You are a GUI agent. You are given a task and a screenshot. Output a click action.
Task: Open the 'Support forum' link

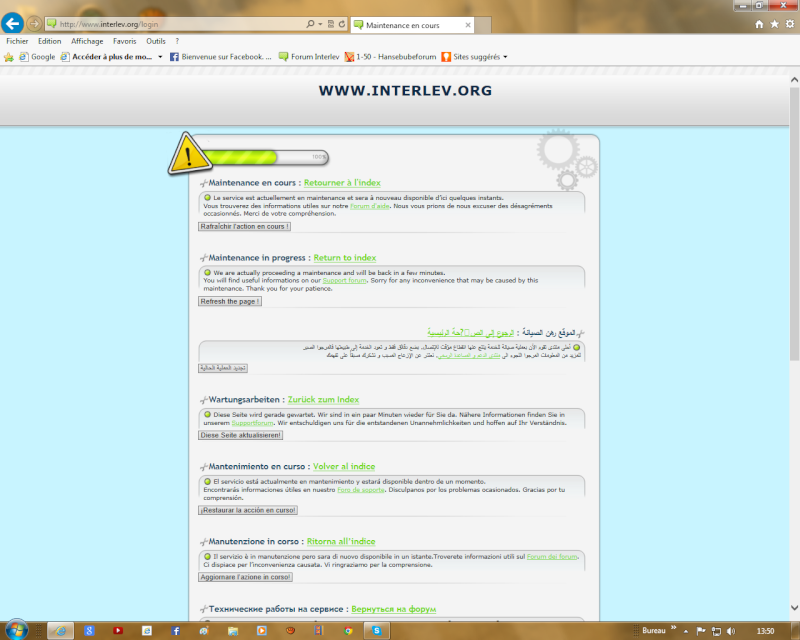(x=344, y=280)
